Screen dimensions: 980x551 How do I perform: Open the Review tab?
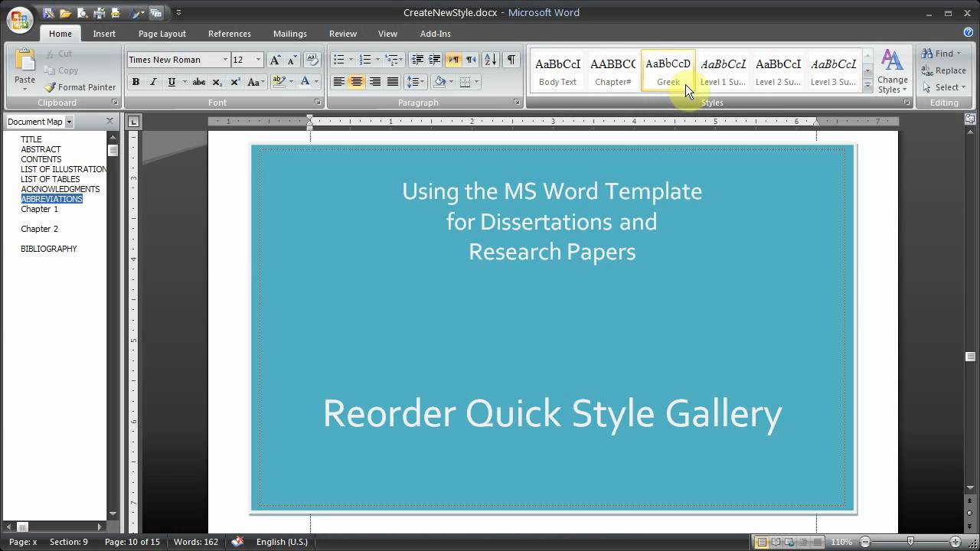(x=343, y=34)
